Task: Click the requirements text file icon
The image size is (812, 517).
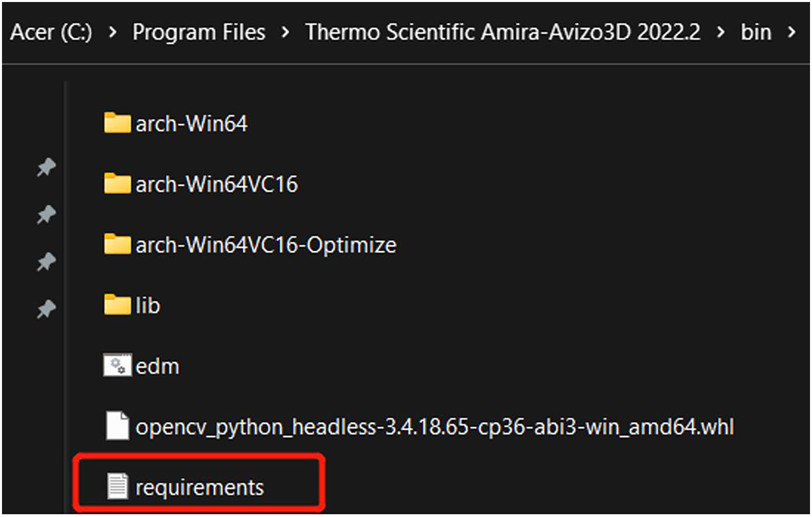Action: [x=118, y=487]
